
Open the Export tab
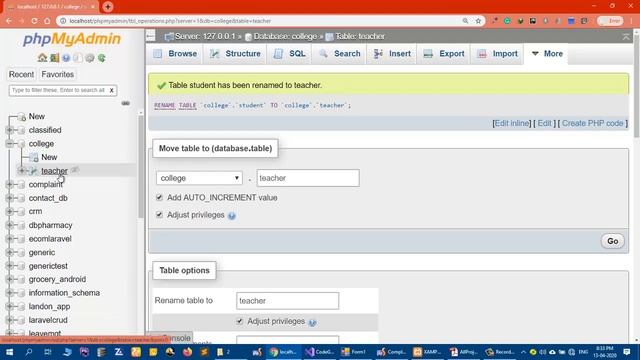tap(444, 54)
